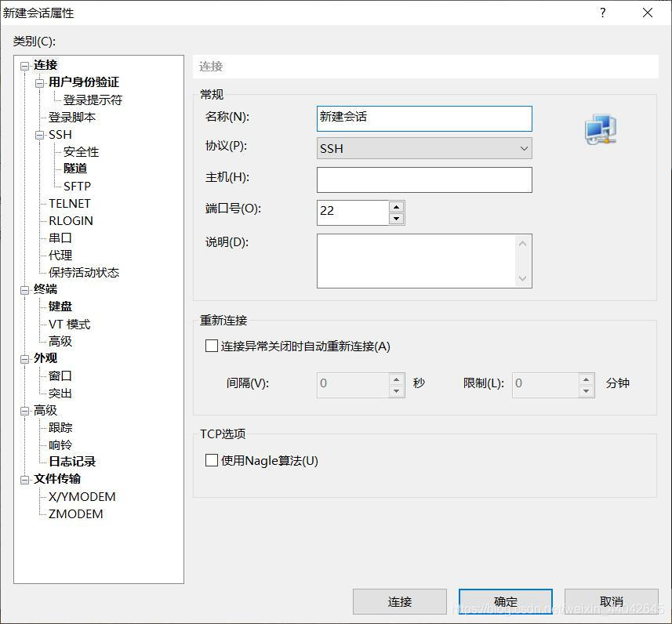Collapse the 连接 tree node
This screenshot has width=672, height=624.
tap(25, 66)
